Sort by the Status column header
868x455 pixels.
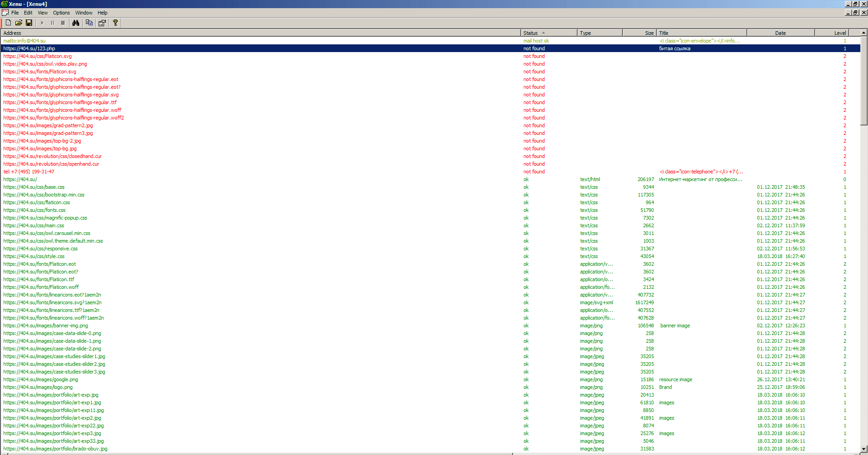(x=549, y=33)
